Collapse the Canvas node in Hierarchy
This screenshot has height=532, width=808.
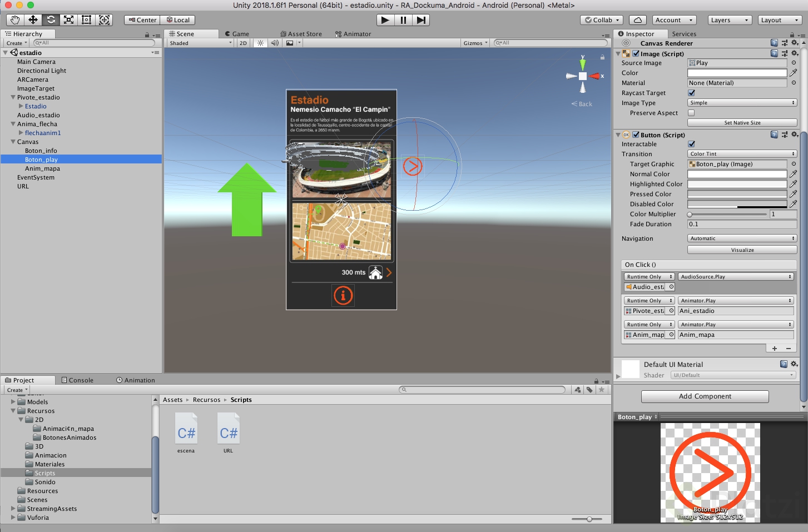tap(13, 142)
